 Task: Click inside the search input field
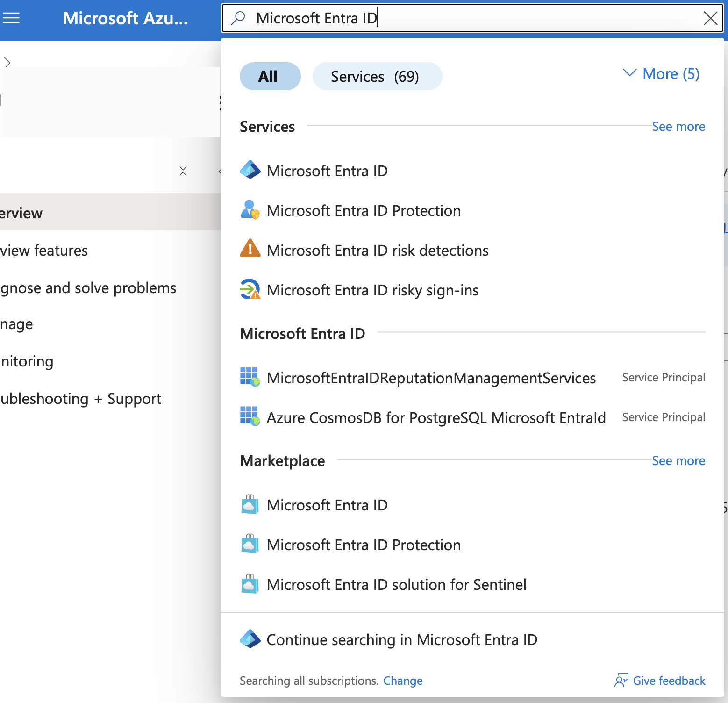click(x=421, y=18)
